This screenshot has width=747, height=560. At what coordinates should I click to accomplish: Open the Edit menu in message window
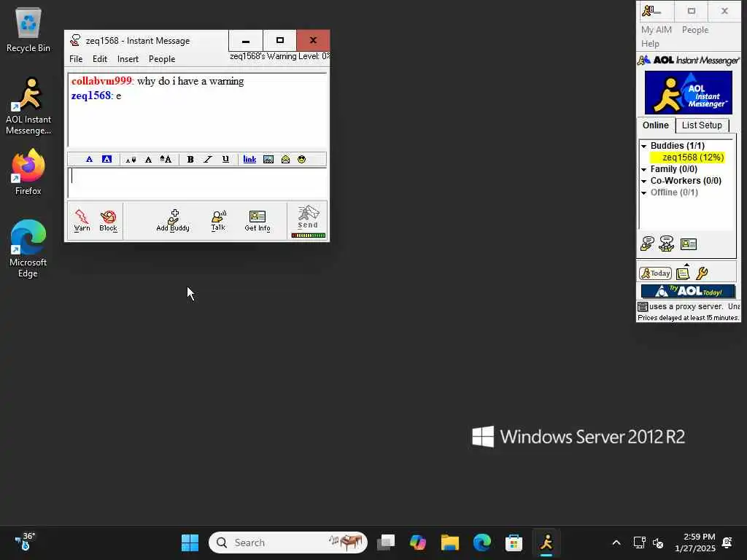point(99,59)
